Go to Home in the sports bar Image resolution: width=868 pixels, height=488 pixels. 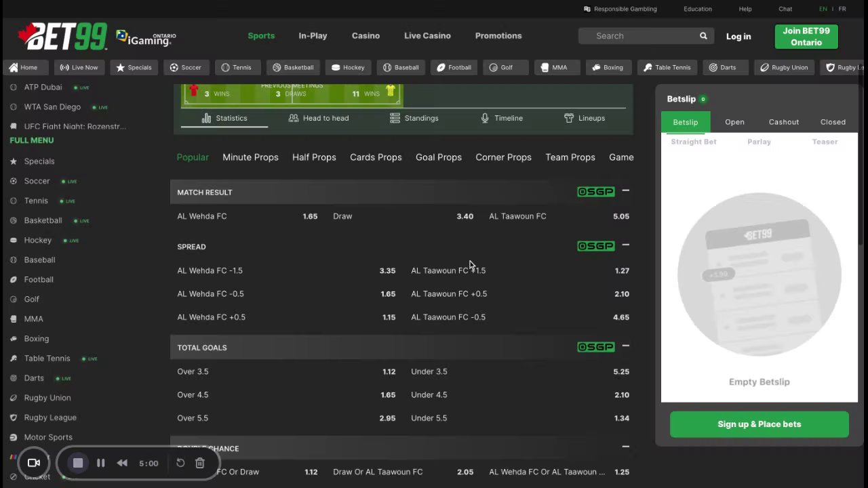coord(24,67)
